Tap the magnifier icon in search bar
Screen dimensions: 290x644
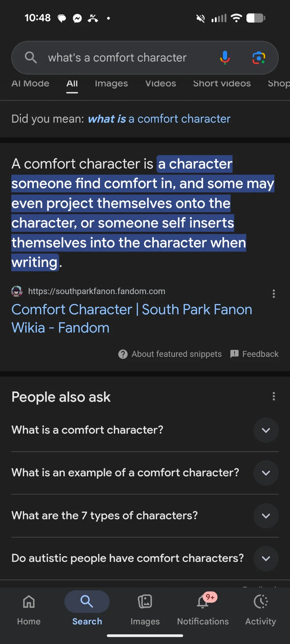point(31,58)
